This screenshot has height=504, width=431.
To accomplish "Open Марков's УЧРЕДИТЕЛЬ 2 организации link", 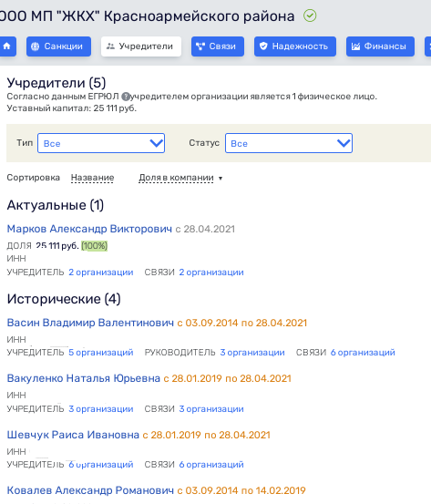I will (x=101, y=273).
